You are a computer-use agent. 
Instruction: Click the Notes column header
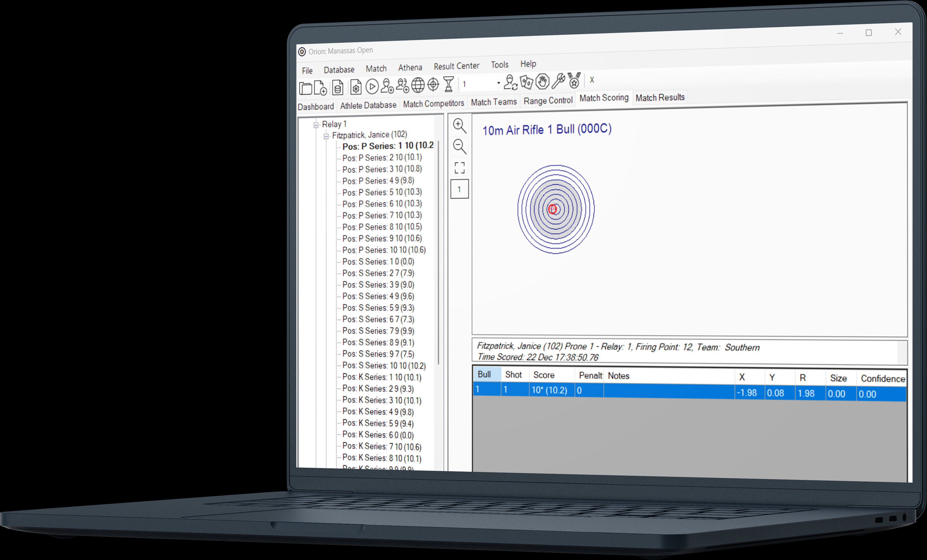coord(669,376)
